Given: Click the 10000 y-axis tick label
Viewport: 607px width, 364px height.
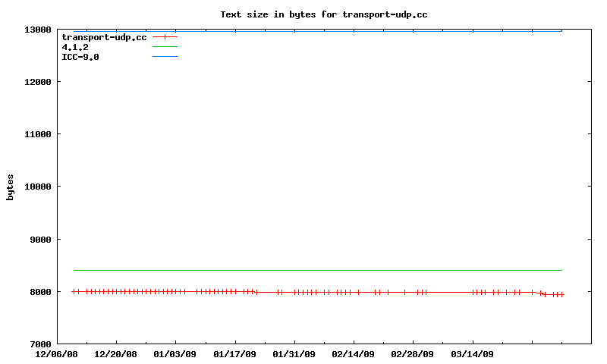Looking at the screenshot, I should (37, 187).
